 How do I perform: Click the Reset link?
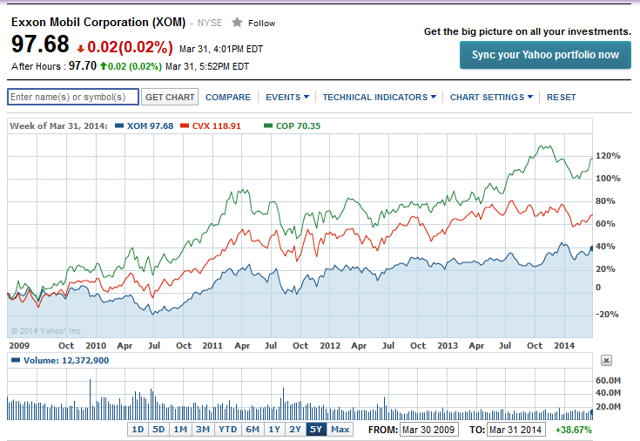coord(561,97)
